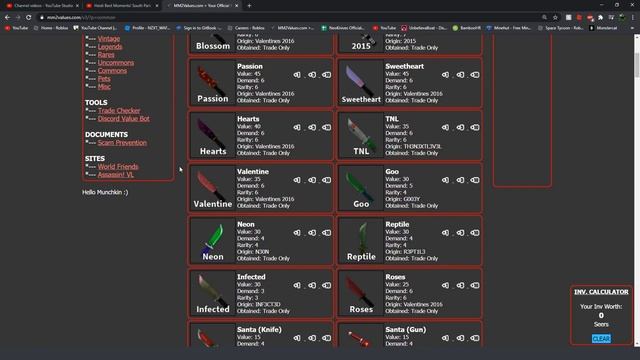Open the Misc category link
640x360 pixels.
pyautogui.click(x=104, y=87)
